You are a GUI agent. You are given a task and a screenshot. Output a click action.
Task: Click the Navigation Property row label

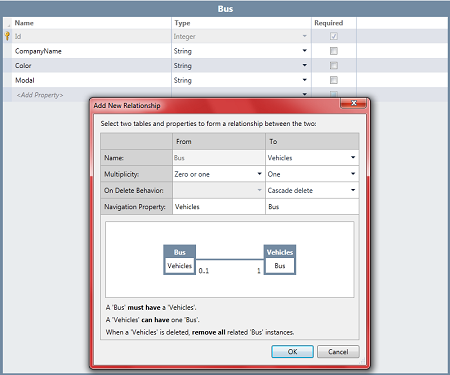click(x=136, y=207)
